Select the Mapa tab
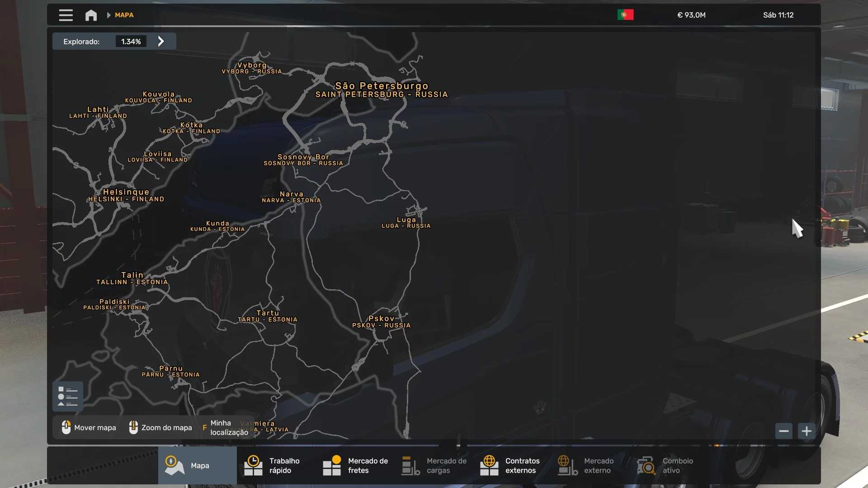Viewport: 868px width, 488px height. coord(197,465)
